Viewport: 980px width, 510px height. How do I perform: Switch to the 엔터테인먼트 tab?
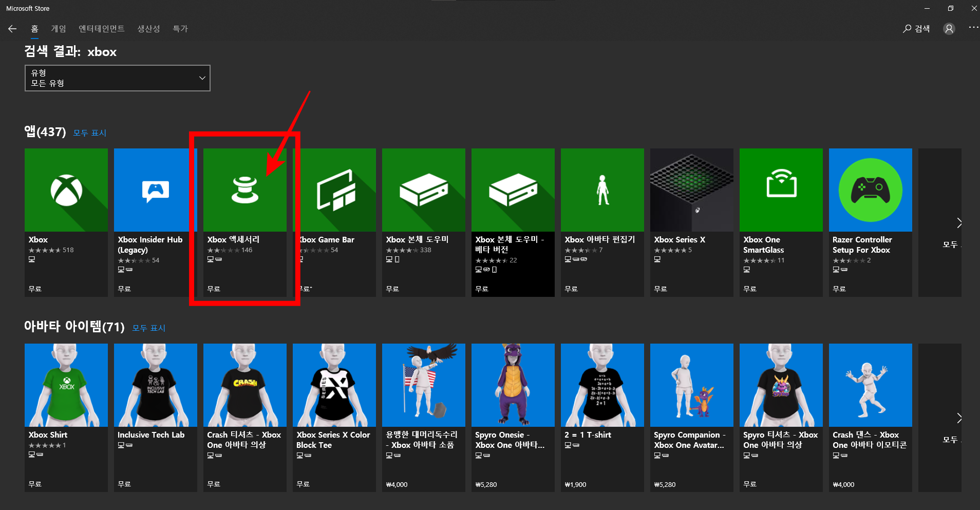[x=102, y=29]
